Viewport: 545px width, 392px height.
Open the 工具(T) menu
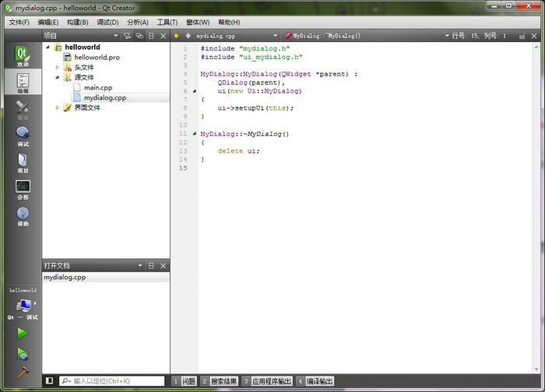(167, 23)
